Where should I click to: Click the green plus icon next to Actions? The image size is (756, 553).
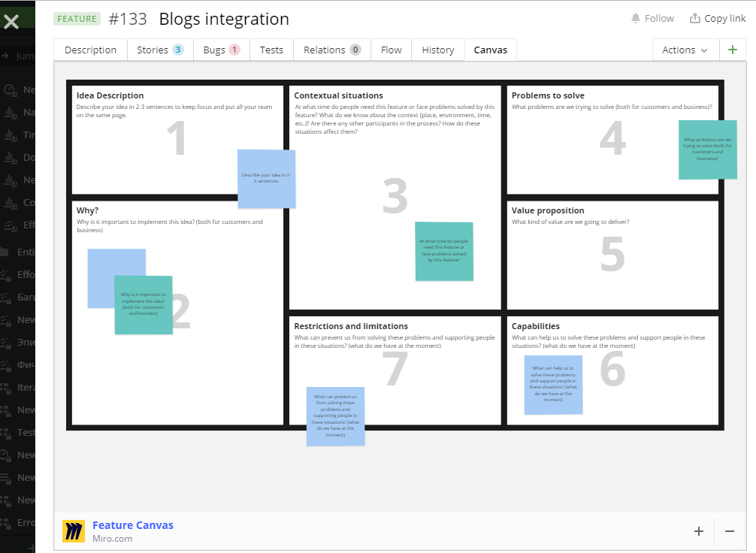tap(733, 49)
